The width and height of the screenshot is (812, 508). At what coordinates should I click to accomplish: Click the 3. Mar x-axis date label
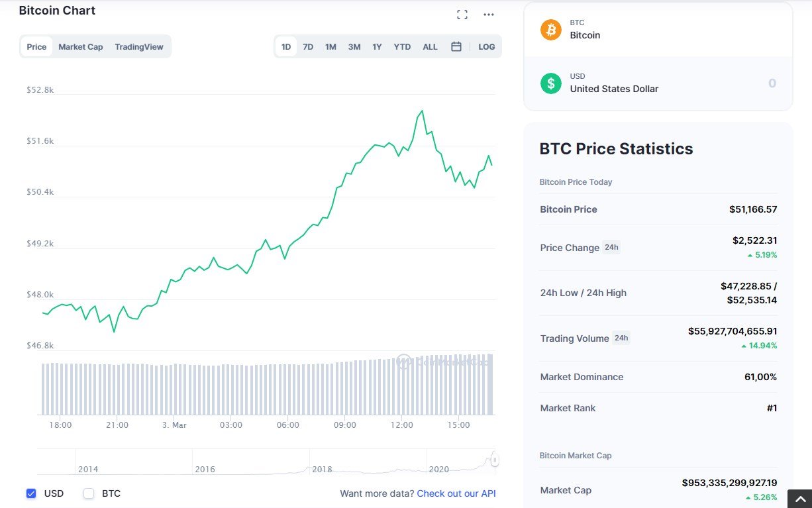point(174,425)
